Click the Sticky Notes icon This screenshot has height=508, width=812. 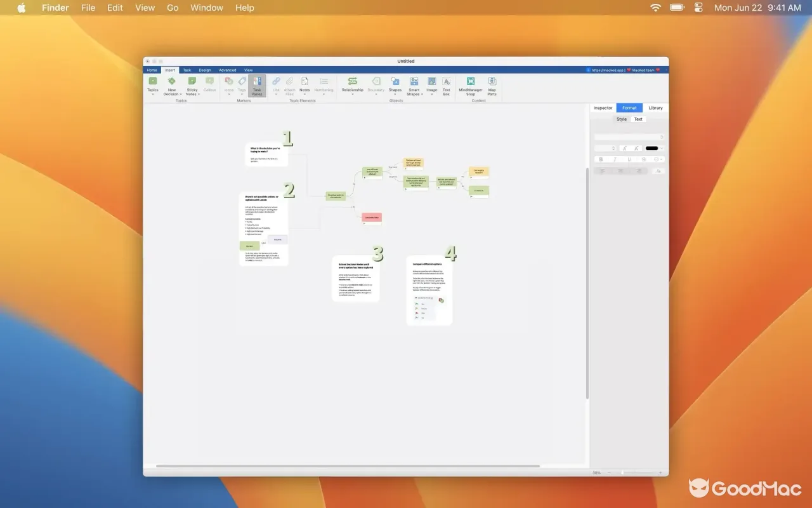[192, 81]
